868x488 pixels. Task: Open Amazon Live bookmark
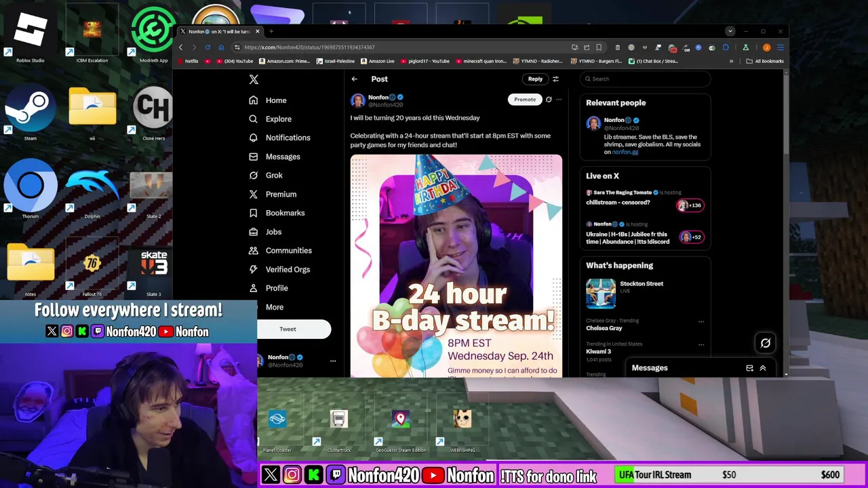[377, 61]
